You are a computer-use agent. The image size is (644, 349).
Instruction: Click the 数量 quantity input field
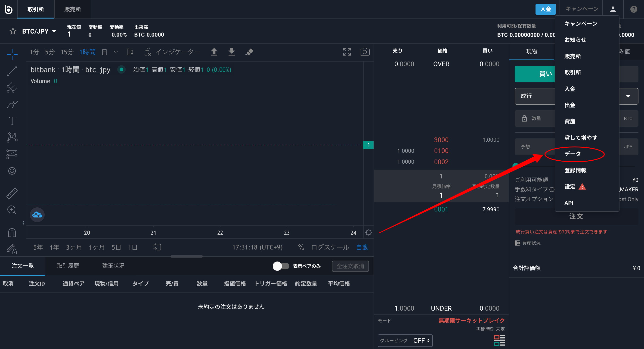576,118
